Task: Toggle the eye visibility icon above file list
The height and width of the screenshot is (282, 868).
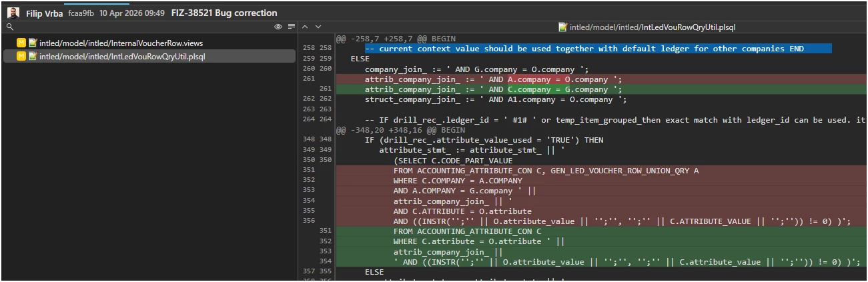Action: (x=279, y=27)
